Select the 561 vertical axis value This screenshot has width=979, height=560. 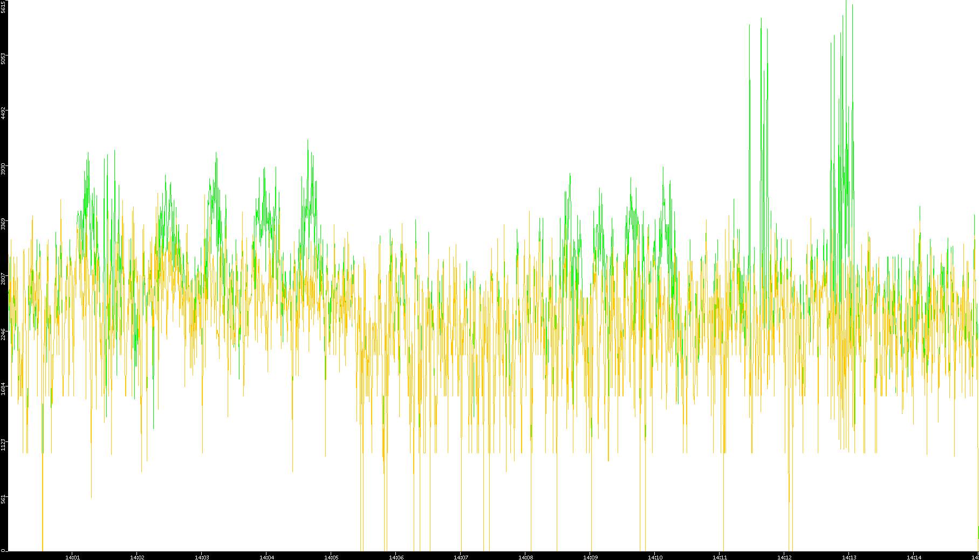3,500
